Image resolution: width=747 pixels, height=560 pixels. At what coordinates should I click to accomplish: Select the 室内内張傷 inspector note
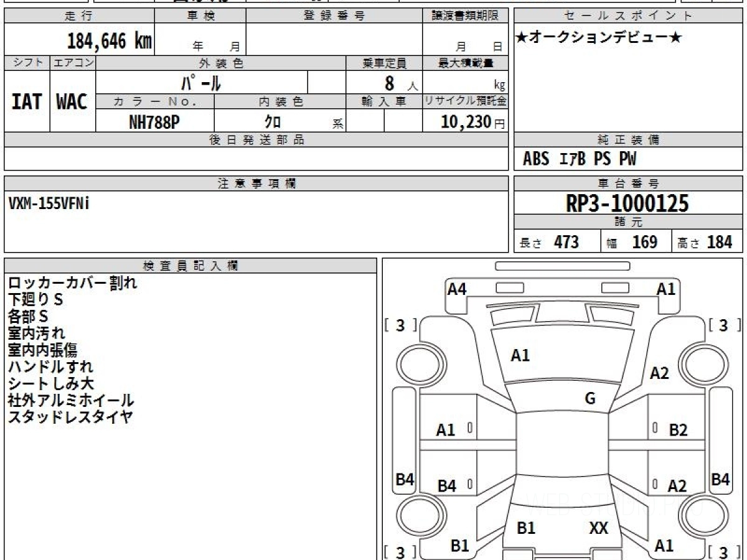[x=43, y=350]
